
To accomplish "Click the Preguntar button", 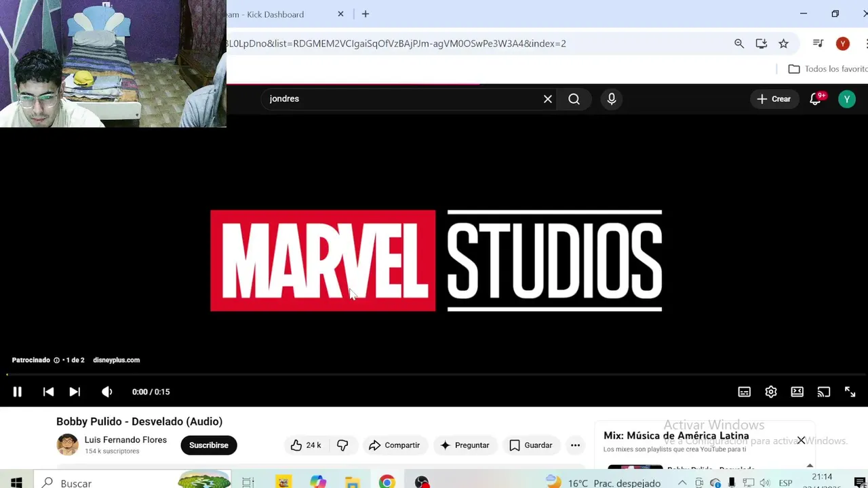I will tap(465, 445).
